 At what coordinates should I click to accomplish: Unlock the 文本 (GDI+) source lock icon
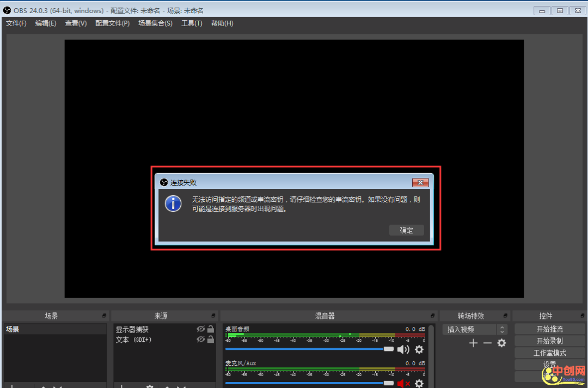pyautogui.click(x=210, y=340)
